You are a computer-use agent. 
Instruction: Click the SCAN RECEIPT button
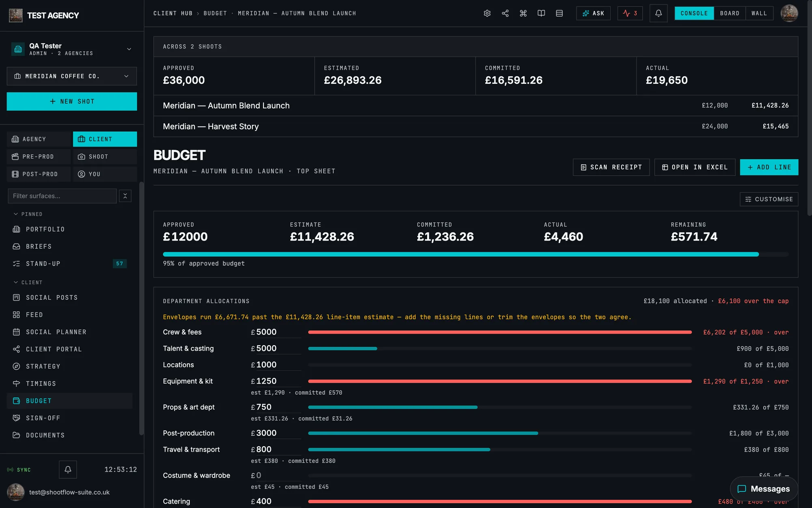pos(611,167)
